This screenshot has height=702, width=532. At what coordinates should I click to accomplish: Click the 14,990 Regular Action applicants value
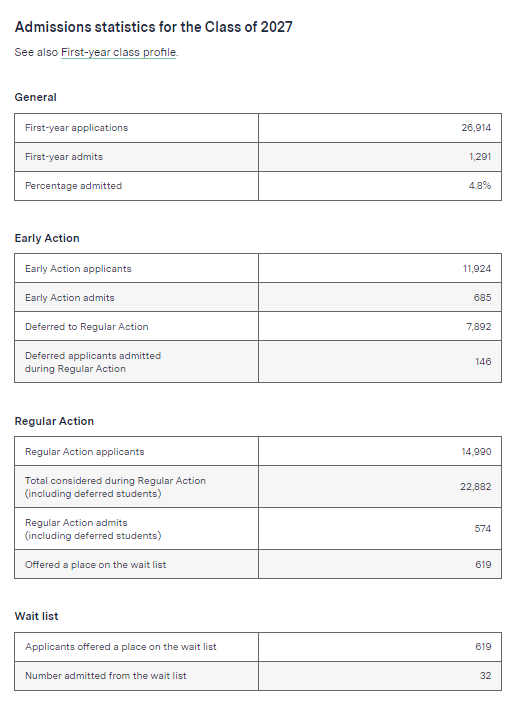[476, 451]
